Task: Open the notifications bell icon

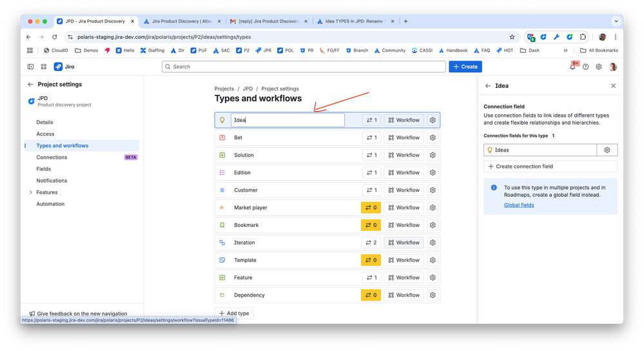Action: (572, 66)
